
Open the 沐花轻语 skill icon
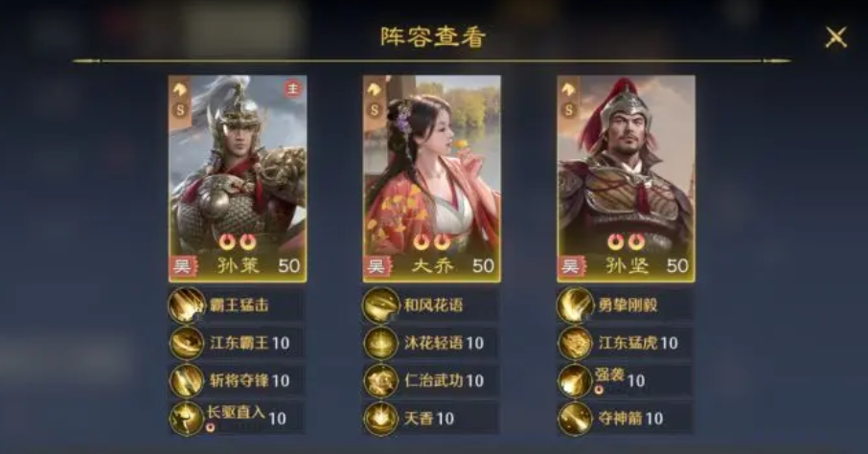[381, 343]
